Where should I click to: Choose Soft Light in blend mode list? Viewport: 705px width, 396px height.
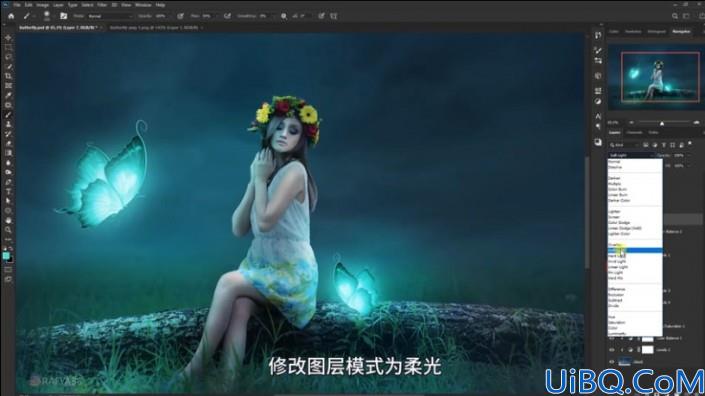coord(635,250)
